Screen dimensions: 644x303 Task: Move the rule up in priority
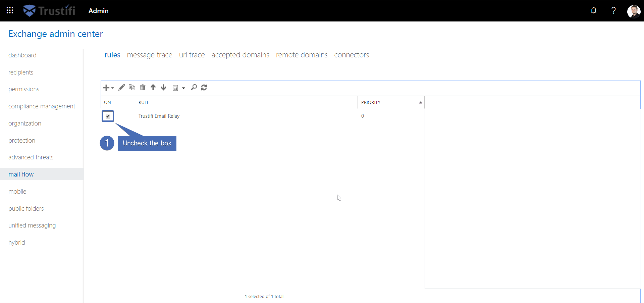(x=153, y=88)
